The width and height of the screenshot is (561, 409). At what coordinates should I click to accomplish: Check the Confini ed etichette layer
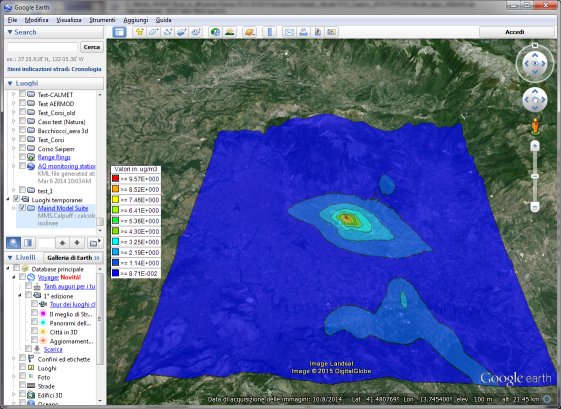click(x=22, y=358)
